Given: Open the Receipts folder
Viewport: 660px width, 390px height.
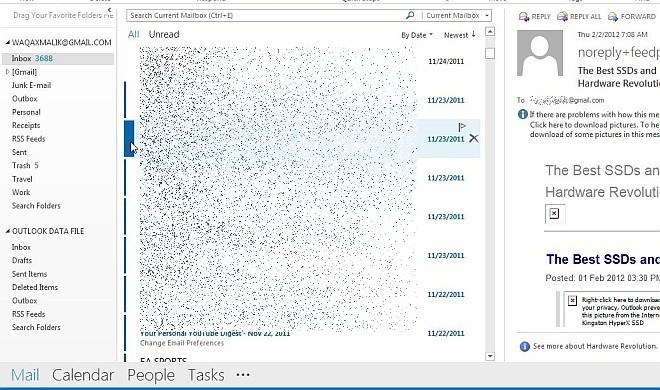Looking at the screenshot, I should coord(26,125).
